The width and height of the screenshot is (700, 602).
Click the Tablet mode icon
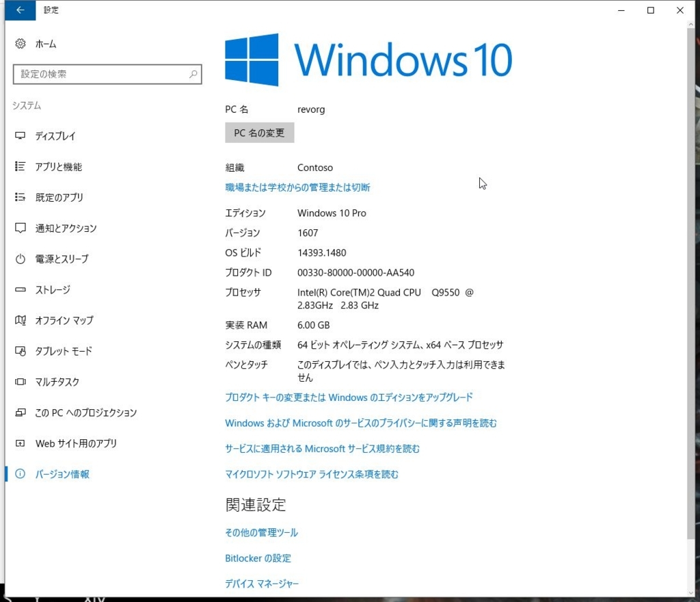point(20,351)
